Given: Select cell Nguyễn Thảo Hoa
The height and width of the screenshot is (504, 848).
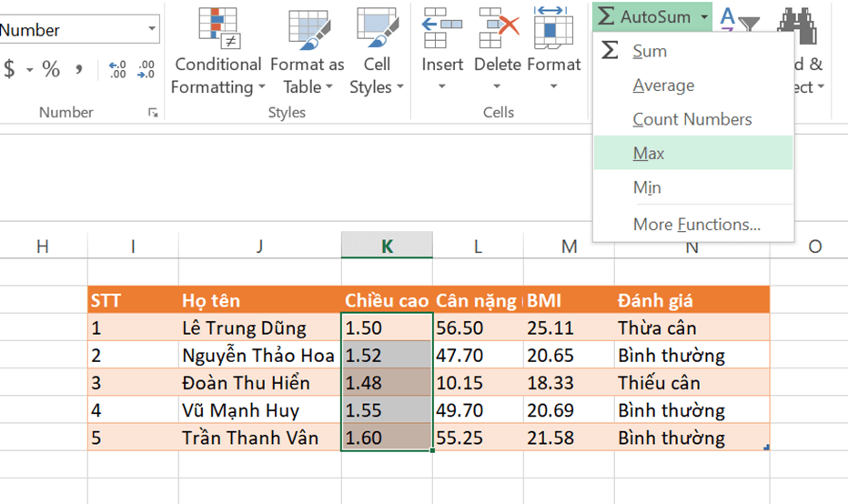Looking at the screenshot, I should pos(259,356).
